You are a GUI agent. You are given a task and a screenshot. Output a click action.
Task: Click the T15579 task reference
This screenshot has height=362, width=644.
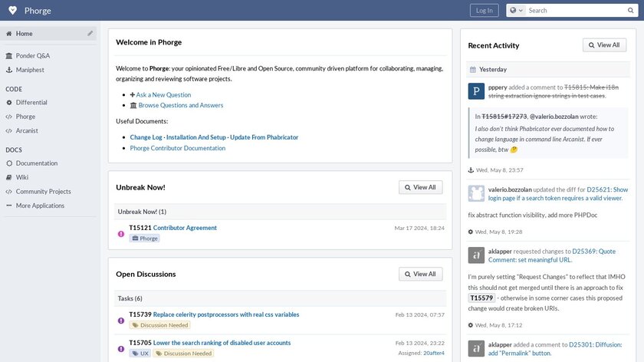(x=481, y=298)
